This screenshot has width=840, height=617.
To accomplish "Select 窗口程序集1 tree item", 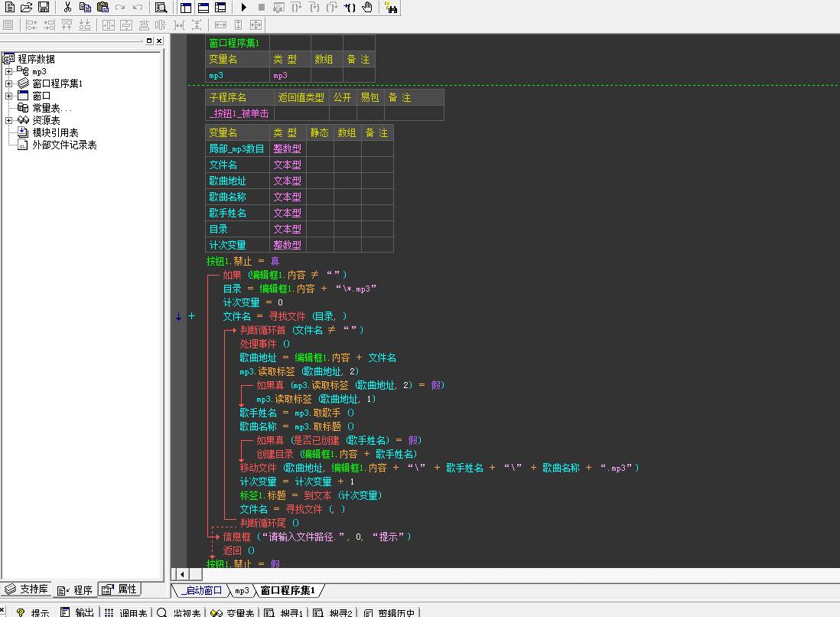I will pyautogui.click(x=57, y=83).
